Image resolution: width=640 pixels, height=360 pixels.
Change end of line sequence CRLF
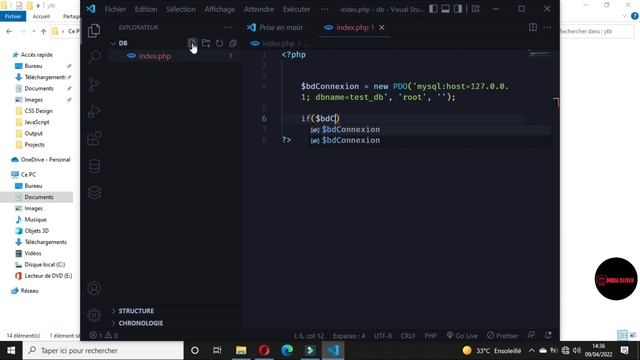(x=408, y=336)
